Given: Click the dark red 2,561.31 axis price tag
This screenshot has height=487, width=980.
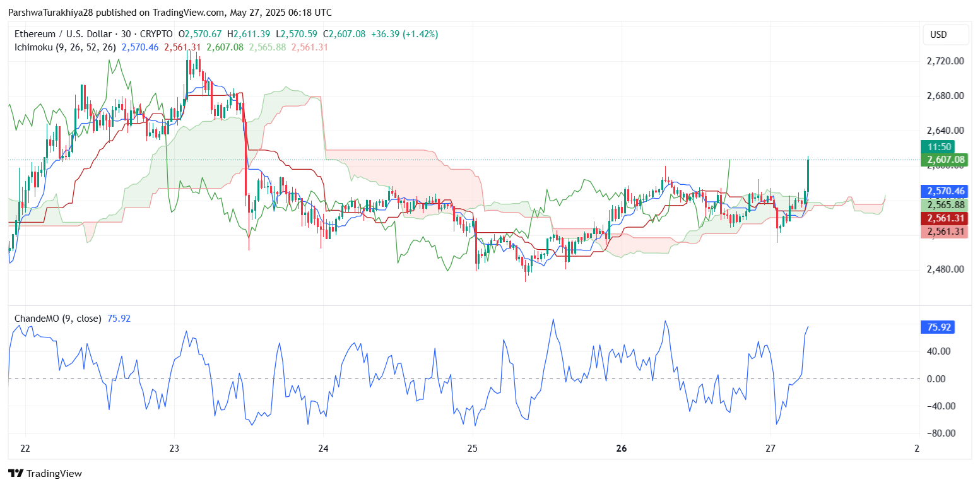Looking at the screenshot, I should 937,218.
